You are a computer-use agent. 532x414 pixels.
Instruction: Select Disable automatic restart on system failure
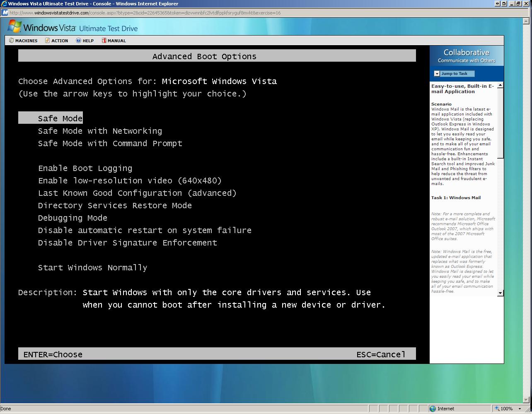click(x=145, y=230)
